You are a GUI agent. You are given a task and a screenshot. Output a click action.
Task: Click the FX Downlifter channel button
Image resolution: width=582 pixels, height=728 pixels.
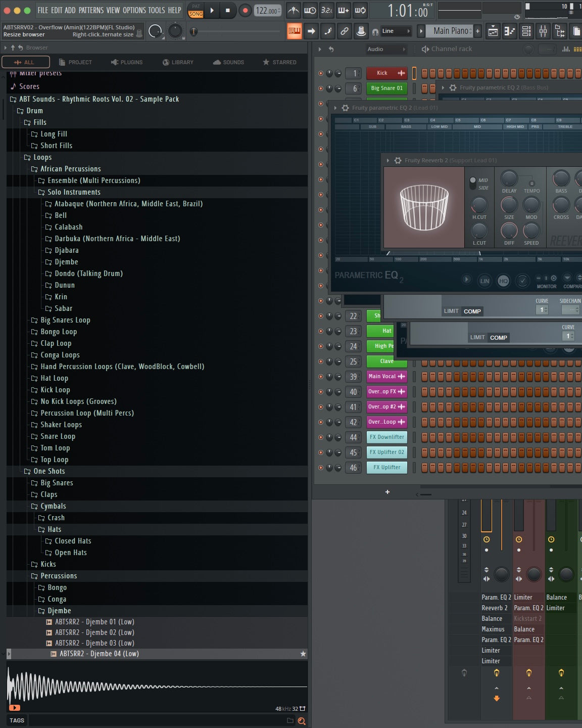(386, 437)
